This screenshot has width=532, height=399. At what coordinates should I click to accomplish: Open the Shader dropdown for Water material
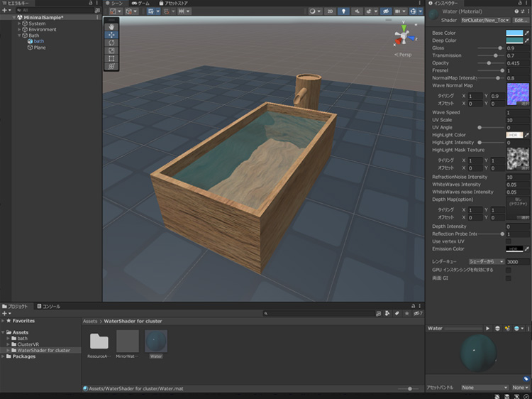(484, 21)
